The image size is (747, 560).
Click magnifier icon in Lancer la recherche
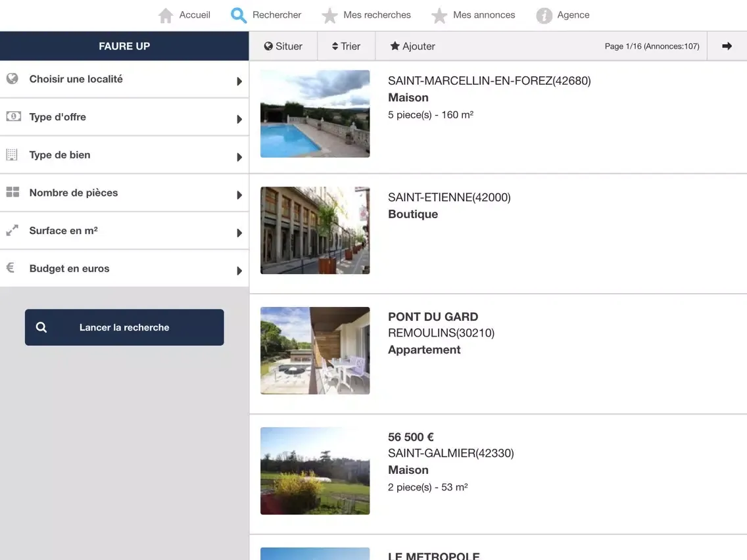(41, 327)
